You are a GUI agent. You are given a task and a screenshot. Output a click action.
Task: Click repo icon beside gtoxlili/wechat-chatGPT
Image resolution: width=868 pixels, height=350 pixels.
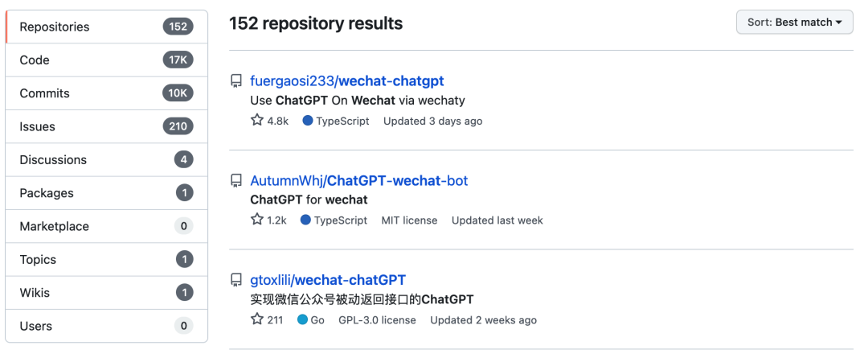pos(236,280)
